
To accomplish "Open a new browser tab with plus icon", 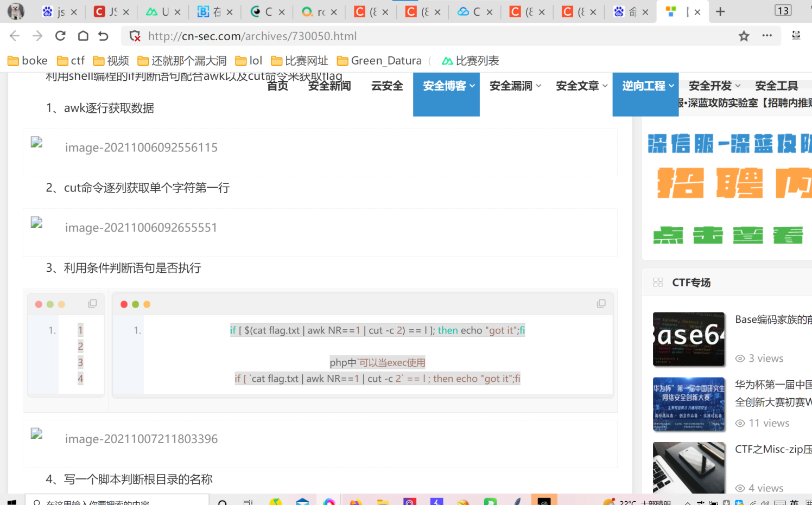I will pyautogui.click(x=720, y=11).
